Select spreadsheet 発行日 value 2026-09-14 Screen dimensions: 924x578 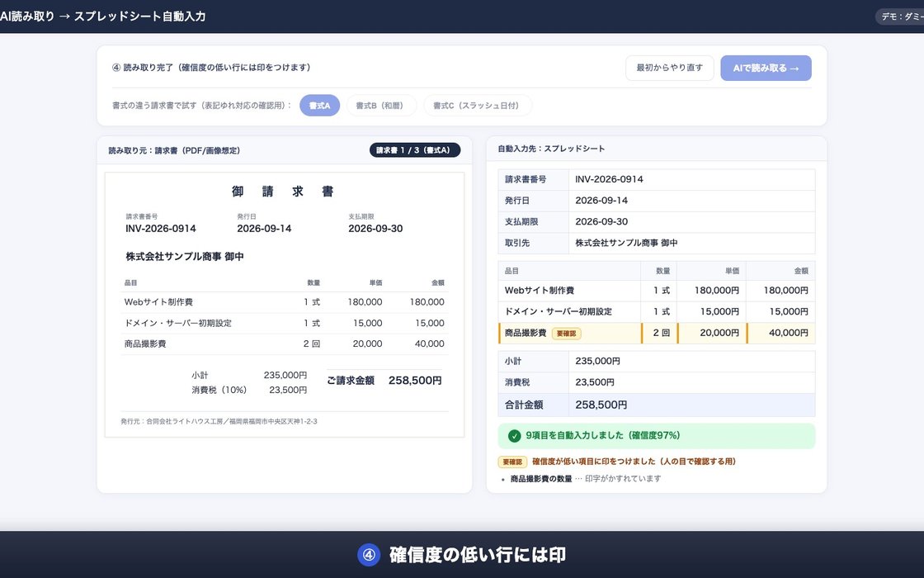tap(692, 201)
